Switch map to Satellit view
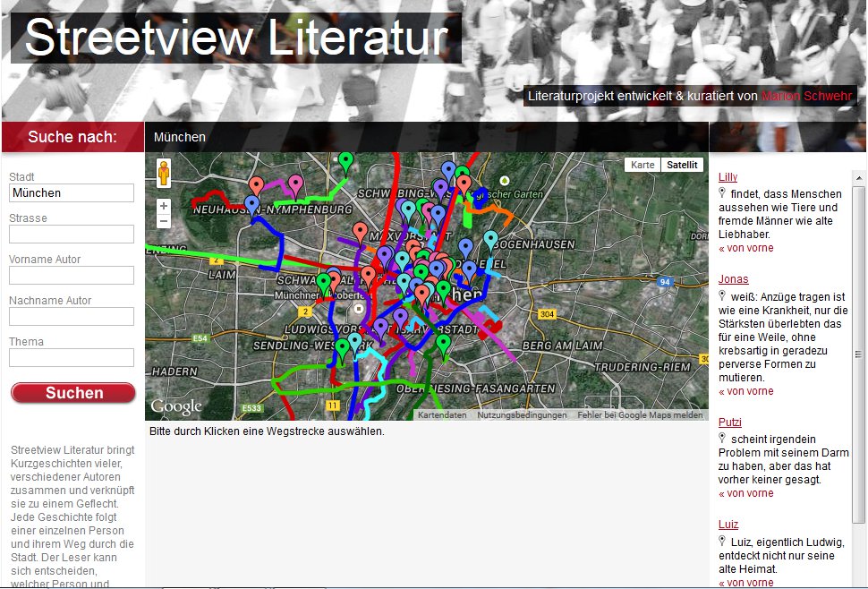This screenshot has height=589, width=868. click(x=682, y=165)
